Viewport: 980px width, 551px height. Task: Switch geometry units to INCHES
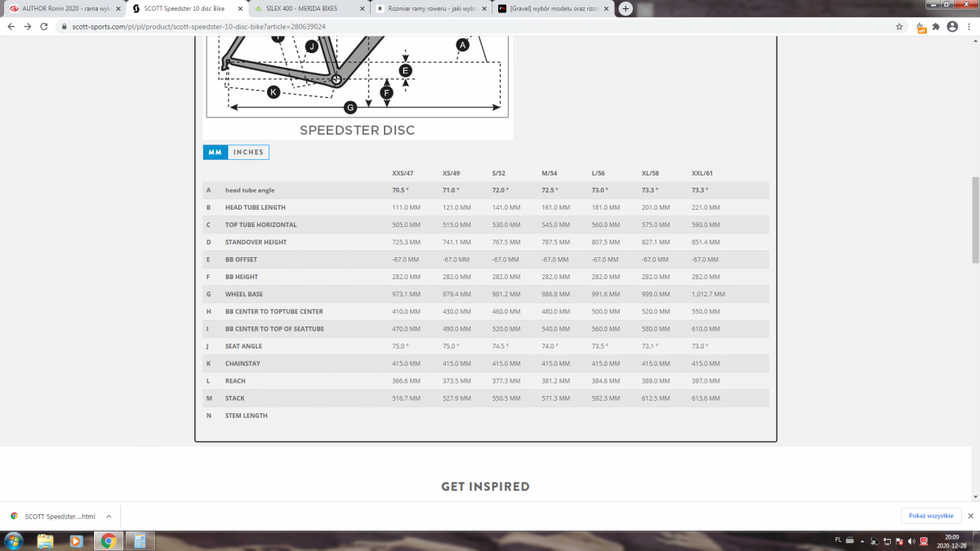(x=248, y=152)
